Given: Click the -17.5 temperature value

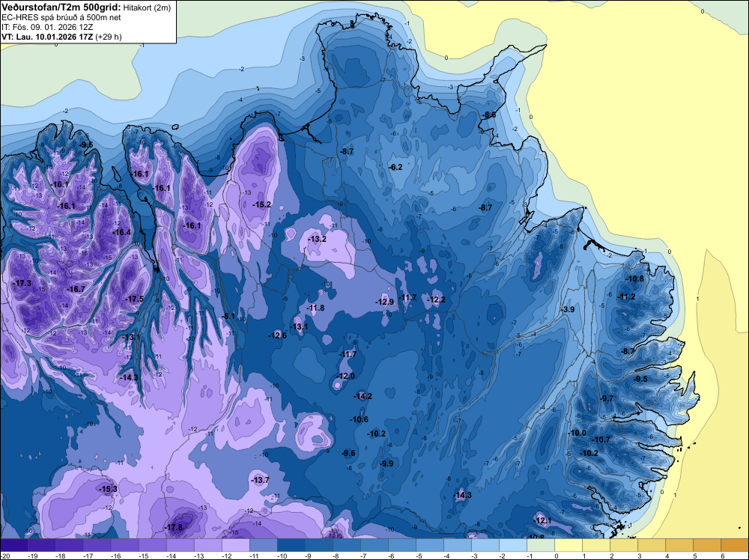Looking at the screenshot, I should [134, 299].
